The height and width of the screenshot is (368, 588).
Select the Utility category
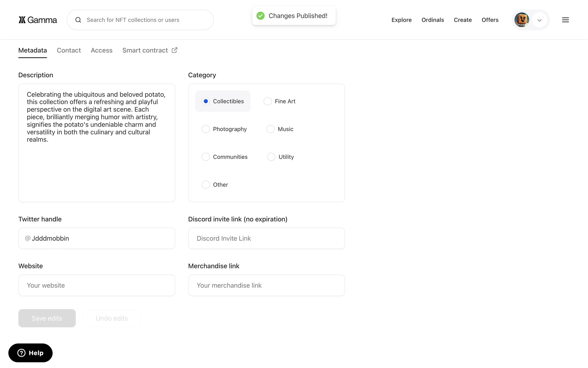pos(271,157)
